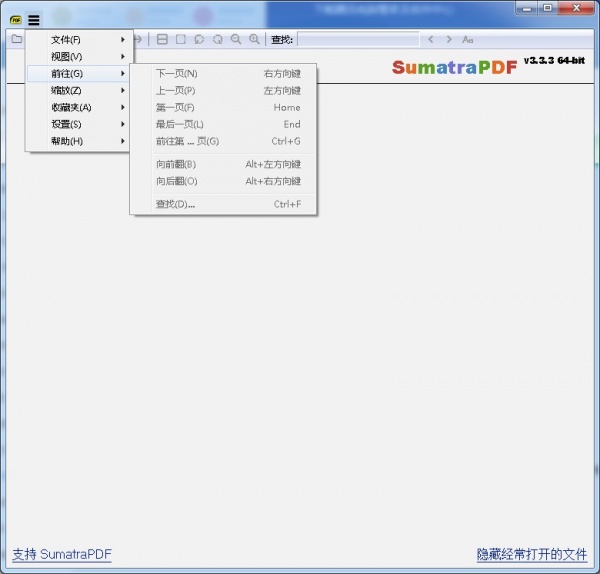Select the fit width layout icon

pos(163,39)
